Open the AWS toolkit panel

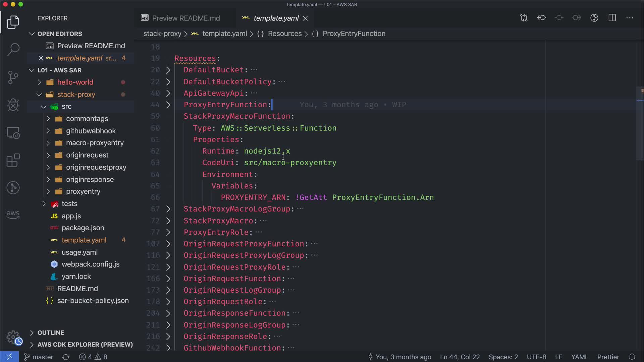pyautogui.click(x=13, y=215)
